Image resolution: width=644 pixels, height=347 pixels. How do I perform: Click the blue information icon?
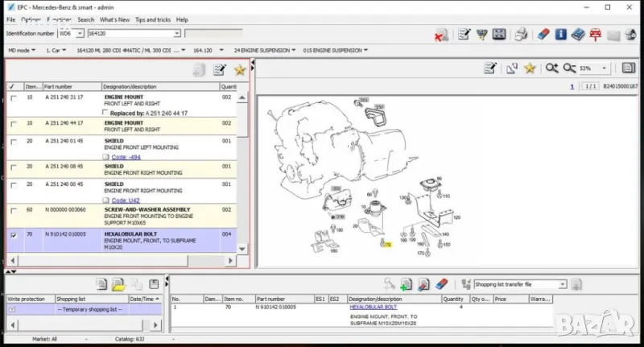point(560,35)
